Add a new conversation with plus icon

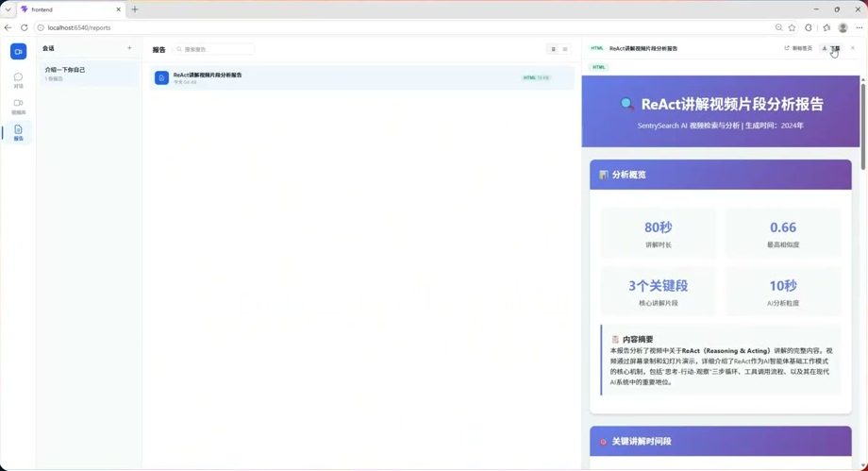(129, 48)
